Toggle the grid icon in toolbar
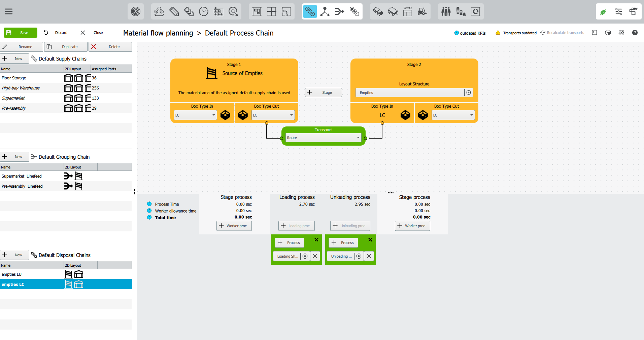 [272, 12]
